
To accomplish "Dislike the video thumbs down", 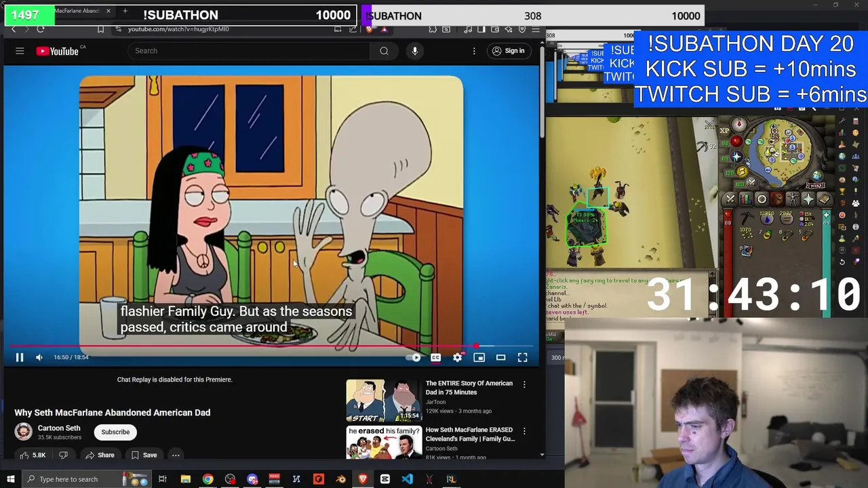I will pyautogui.click(x=63, y=455).
